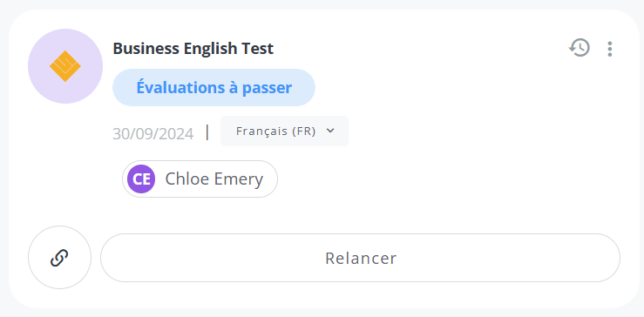
Task: Open the Business English Test title
Action: pos(193,49)
